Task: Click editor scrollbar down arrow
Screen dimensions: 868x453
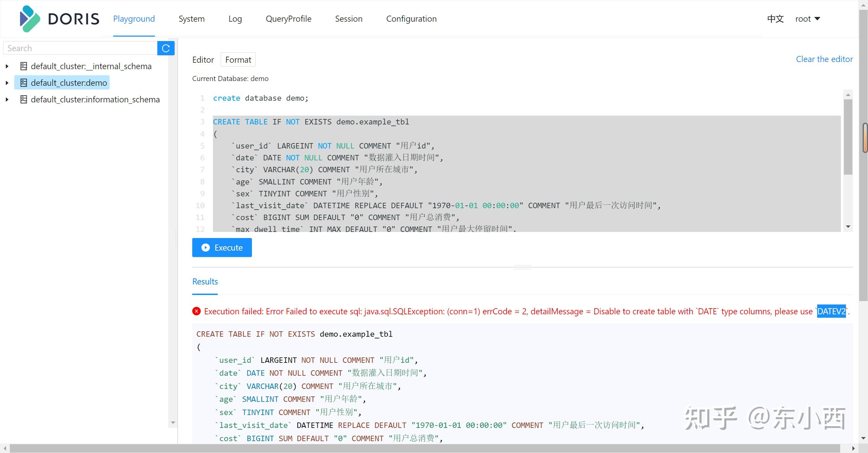Action: [x=848, y=226]
